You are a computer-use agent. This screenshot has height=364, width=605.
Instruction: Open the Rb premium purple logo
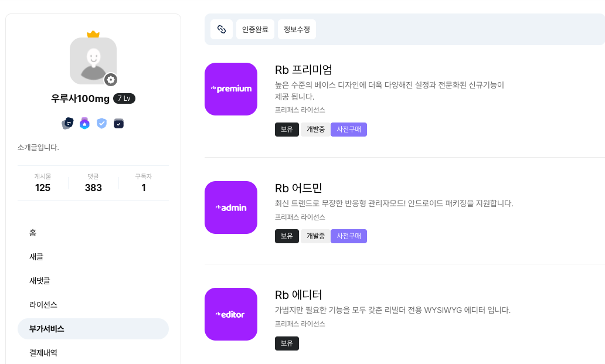click(x=231, y=89)
